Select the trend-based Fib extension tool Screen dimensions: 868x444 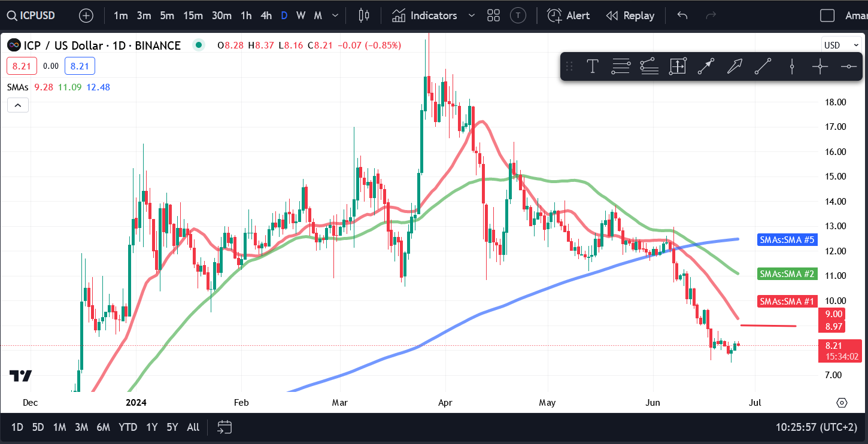[x=650, y=66]
